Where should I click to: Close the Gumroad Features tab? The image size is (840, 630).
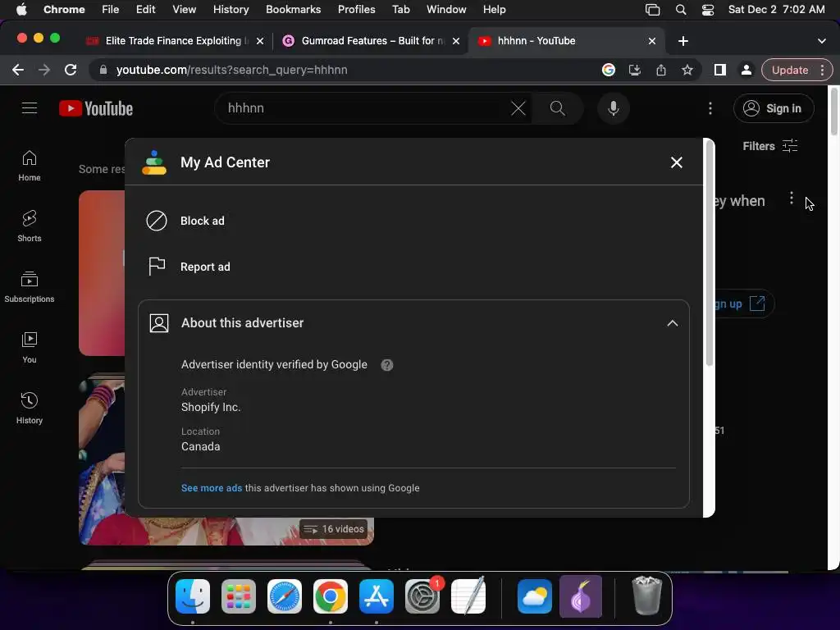tap(456, 41)
